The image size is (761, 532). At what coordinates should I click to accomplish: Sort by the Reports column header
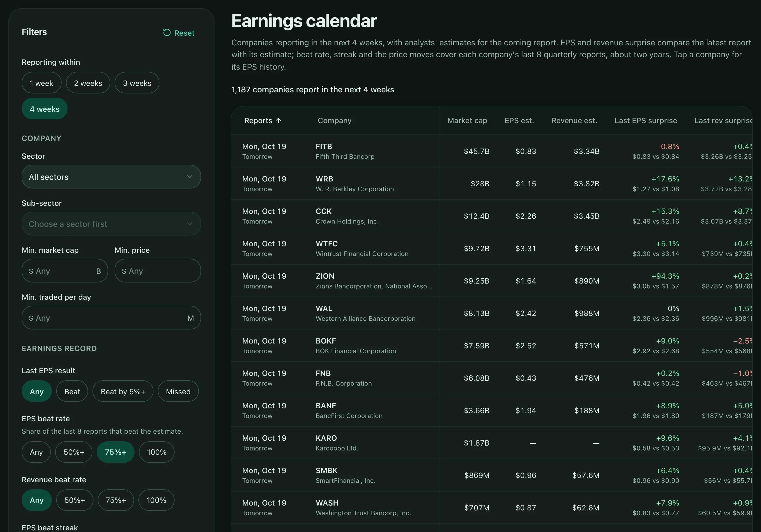[262, 121]
